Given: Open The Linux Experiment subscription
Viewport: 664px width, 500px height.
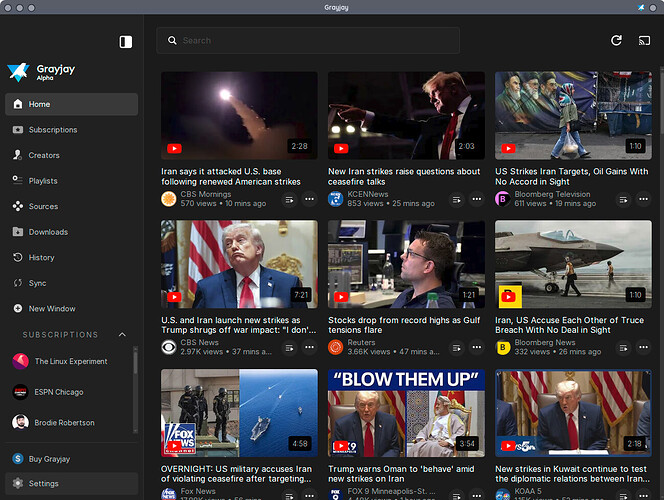Looking at the screenshot, I should [x=70, y=361].
